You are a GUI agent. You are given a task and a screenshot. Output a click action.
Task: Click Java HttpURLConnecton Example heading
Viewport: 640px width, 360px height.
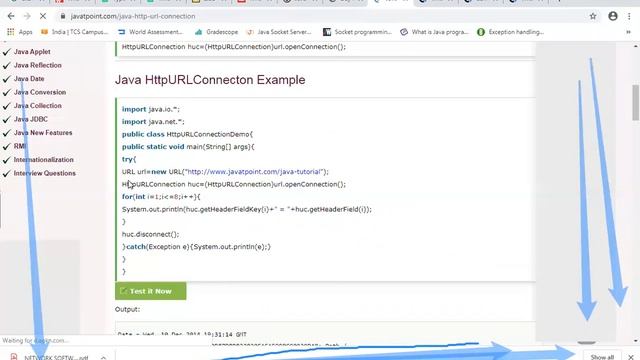210,80
